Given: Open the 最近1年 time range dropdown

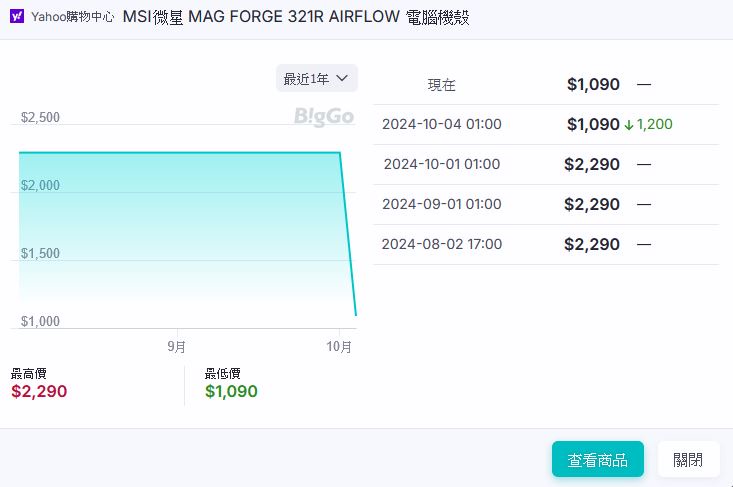Looking at the screenshot, I should 316,78.
